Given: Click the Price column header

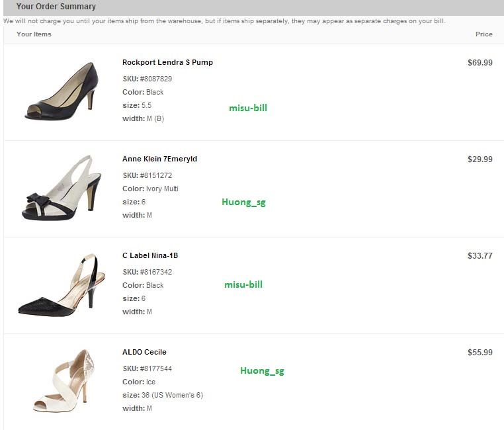Looking at the screenshot, I should (x=483, y=34).
